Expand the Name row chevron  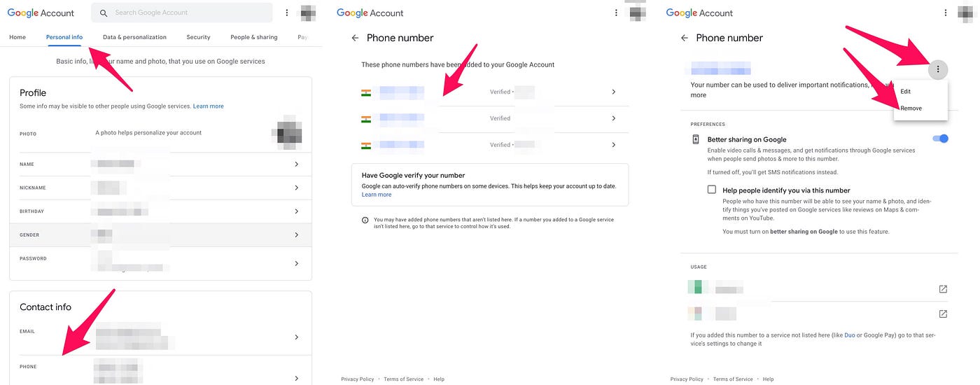point(296,164)
